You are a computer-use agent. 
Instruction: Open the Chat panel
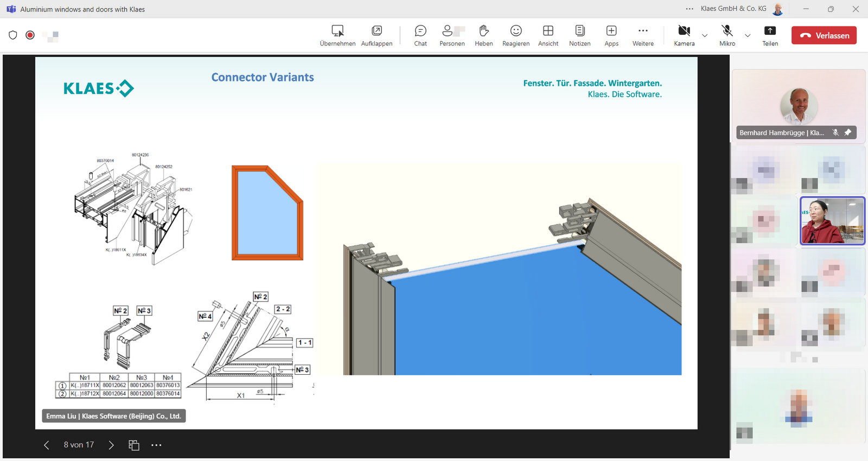point(420,35)
